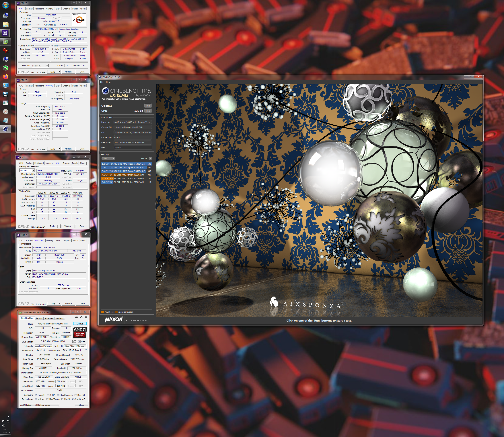Click the Cinebench R15 sphere logo
The image size is (504, 437).
[105, 91]
